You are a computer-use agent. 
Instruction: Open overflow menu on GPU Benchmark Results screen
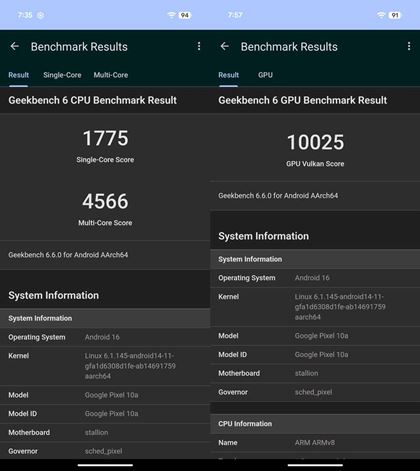[409, 46]
